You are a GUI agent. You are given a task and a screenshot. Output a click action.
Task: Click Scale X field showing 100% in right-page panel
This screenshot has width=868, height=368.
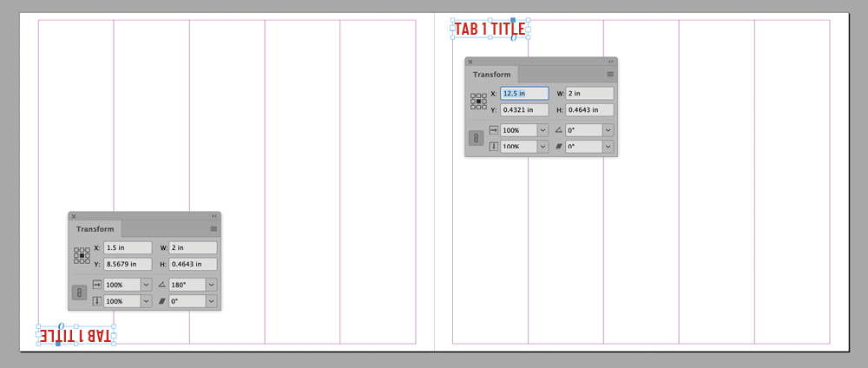point(519,130)
